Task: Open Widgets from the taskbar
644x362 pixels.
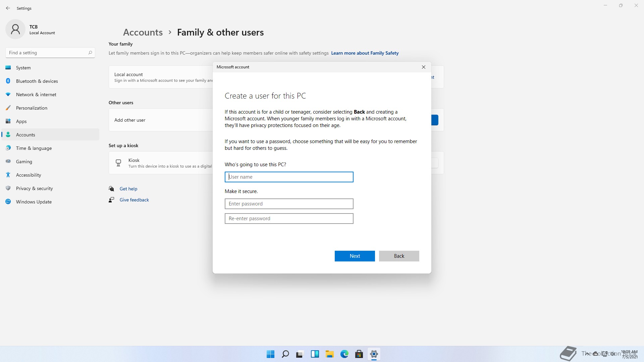Action: pos(315,354)
